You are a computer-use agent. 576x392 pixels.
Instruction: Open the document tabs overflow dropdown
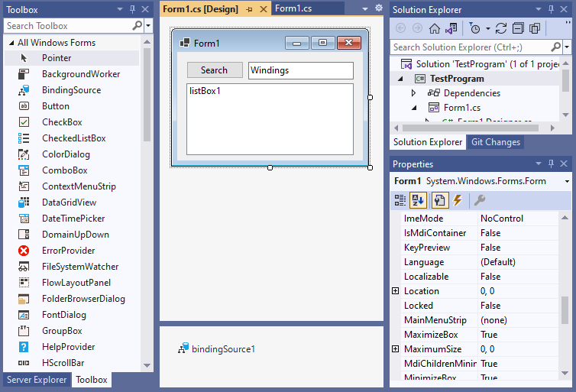point(365,9)
